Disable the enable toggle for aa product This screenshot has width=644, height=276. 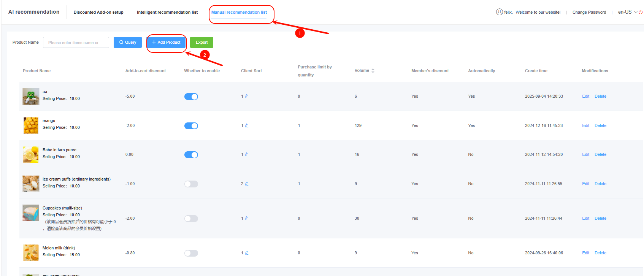(191, 97)
